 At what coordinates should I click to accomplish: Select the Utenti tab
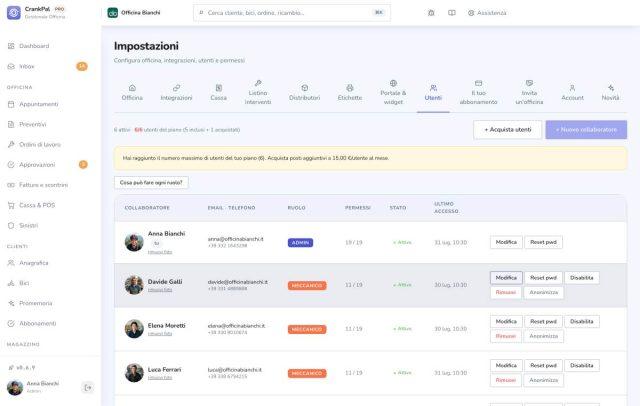click(x=433, y=93)
